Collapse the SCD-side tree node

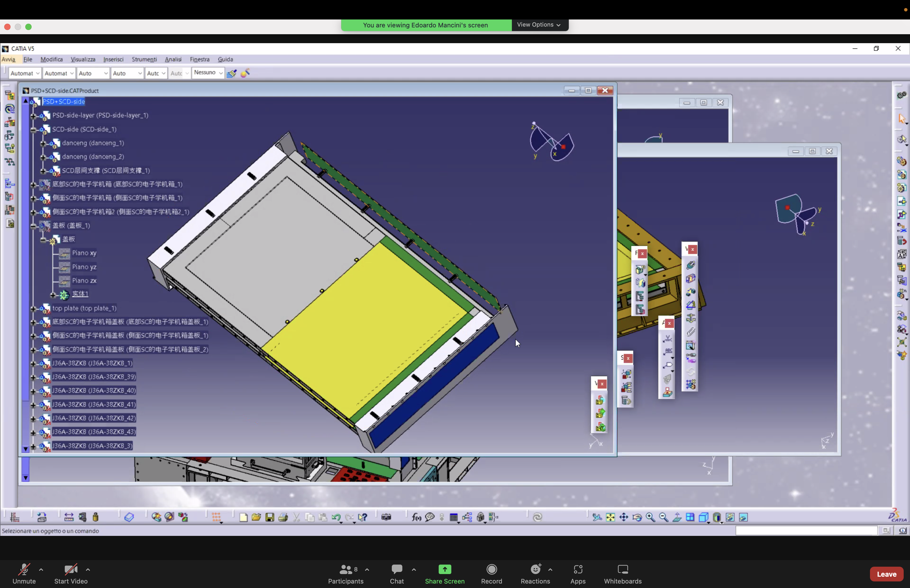pyautogui.click(x=33, y=130)
